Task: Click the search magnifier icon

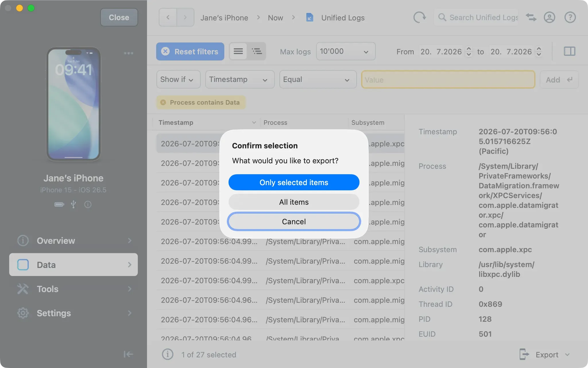Action: tap(442, 18)
